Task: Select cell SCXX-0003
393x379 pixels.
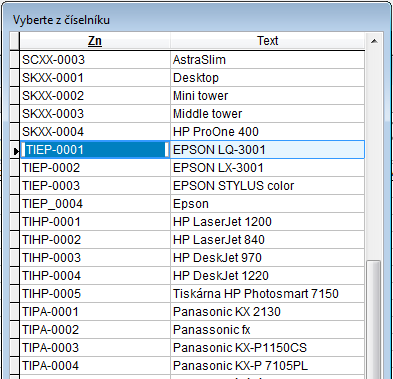Action: [x=95, y=60]
